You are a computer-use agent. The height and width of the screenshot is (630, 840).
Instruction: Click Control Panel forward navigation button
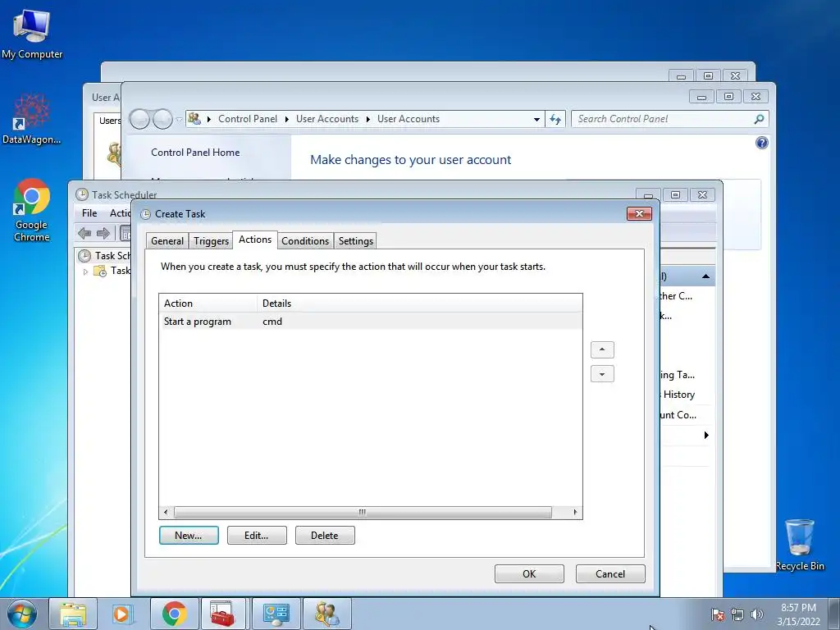pyautogui.click(x=162, y=119)
